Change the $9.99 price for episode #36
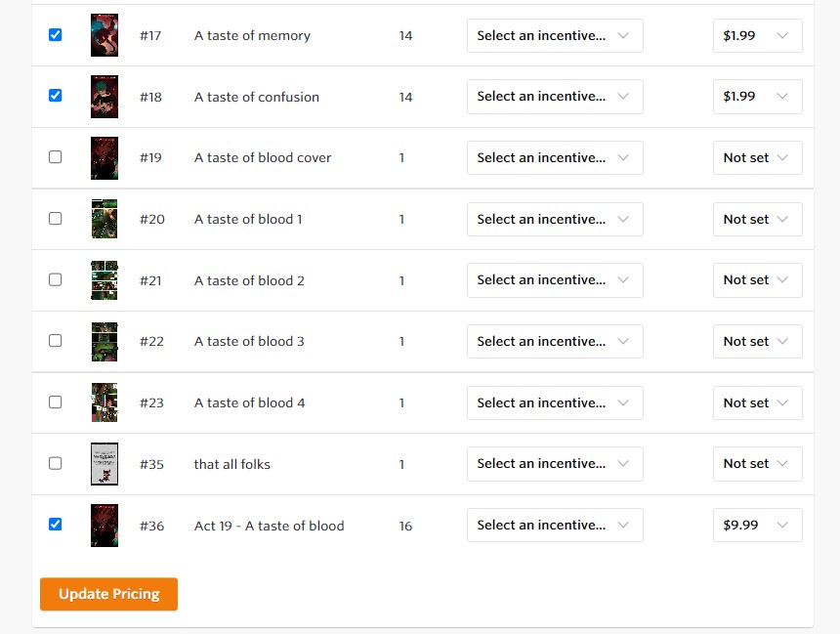 click(757, 526)
